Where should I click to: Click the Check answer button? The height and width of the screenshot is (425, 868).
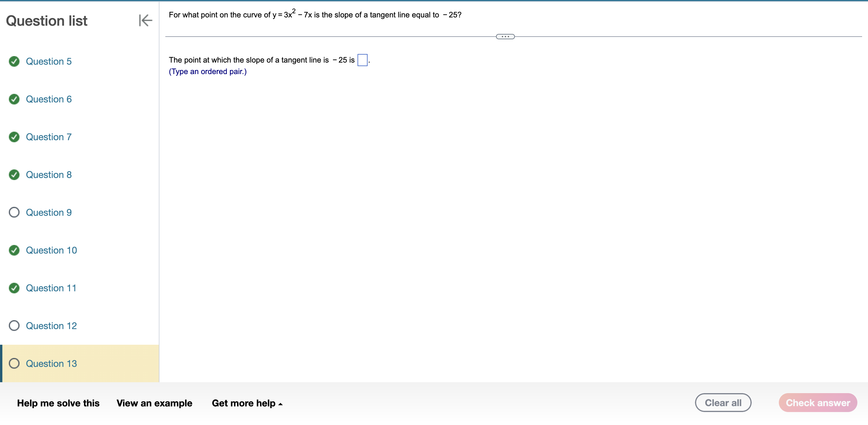click(x=818, y=403)
